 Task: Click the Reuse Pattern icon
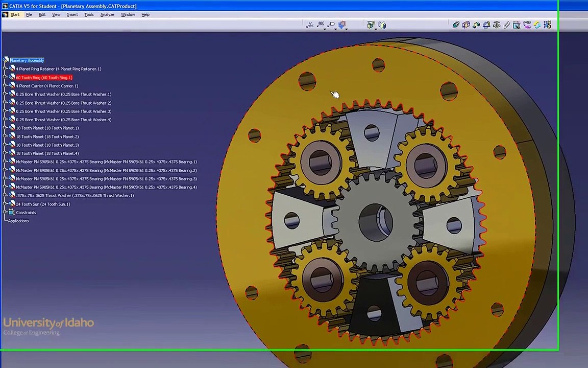point(547,25)
